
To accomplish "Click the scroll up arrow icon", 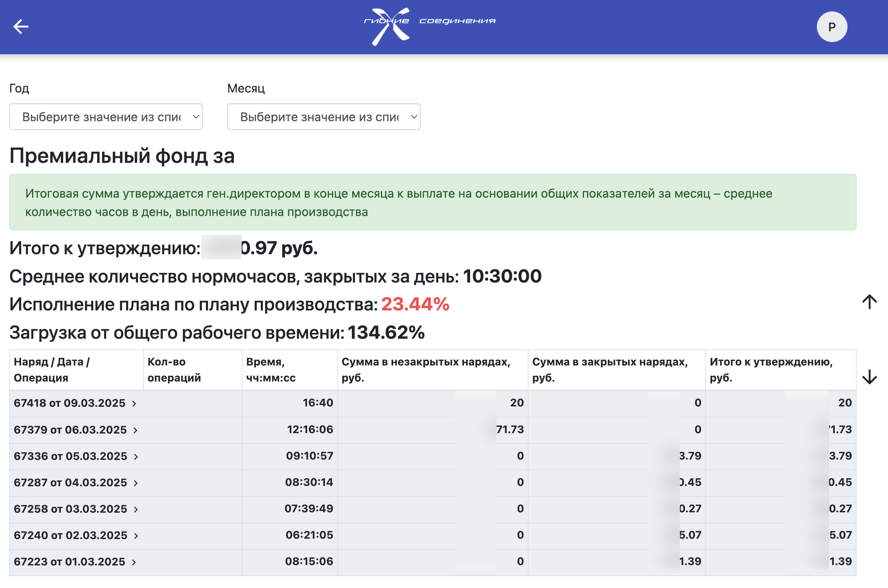I will [x=869, y=302].
